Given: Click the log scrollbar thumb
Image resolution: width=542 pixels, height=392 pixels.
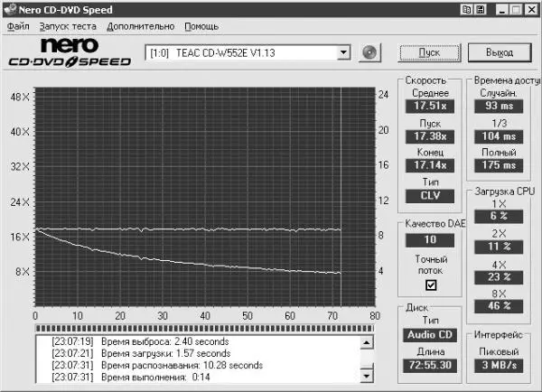Looking at the screenshot, I should pyautogui.click(x=367, y=366).
